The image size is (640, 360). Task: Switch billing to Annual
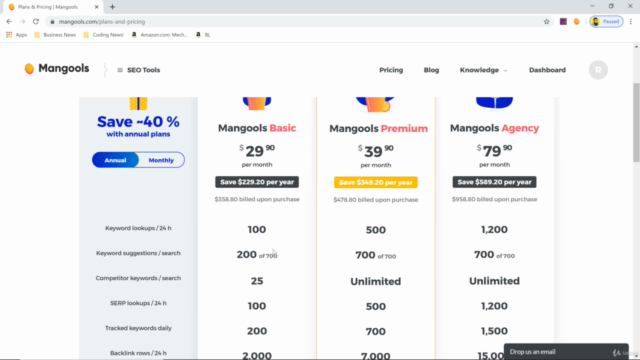click(x=115, y=160)
